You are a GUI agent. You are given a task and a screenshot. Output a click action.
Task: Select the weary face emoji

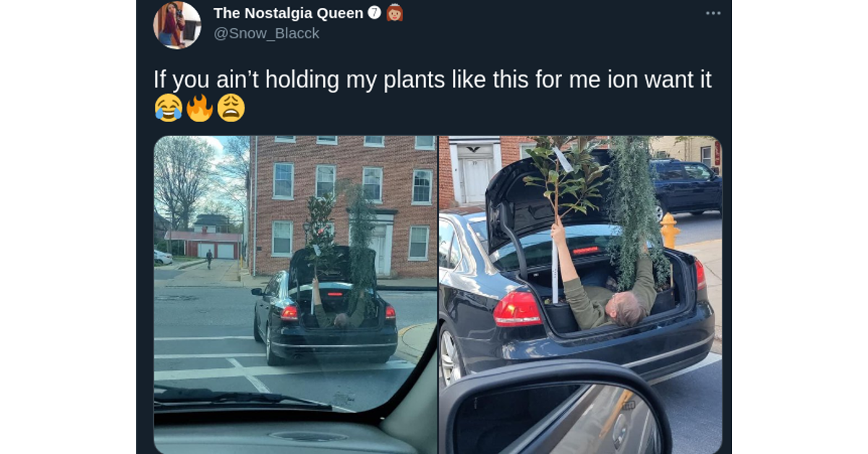pos(231,108)
